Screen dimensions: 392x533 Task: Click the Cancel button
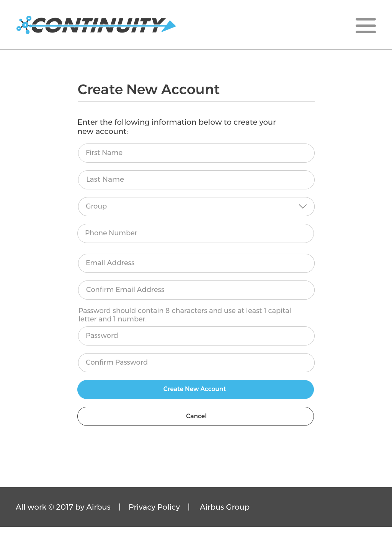coord(196,416)
